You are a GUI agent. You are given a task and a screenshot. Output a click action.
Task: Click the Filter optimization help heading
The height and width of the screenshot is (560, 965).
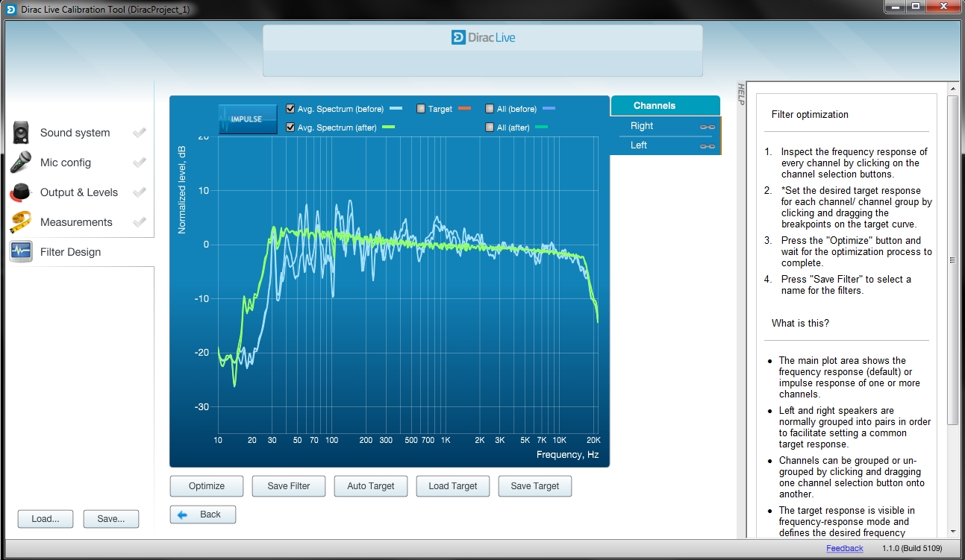tap(810, 115)
